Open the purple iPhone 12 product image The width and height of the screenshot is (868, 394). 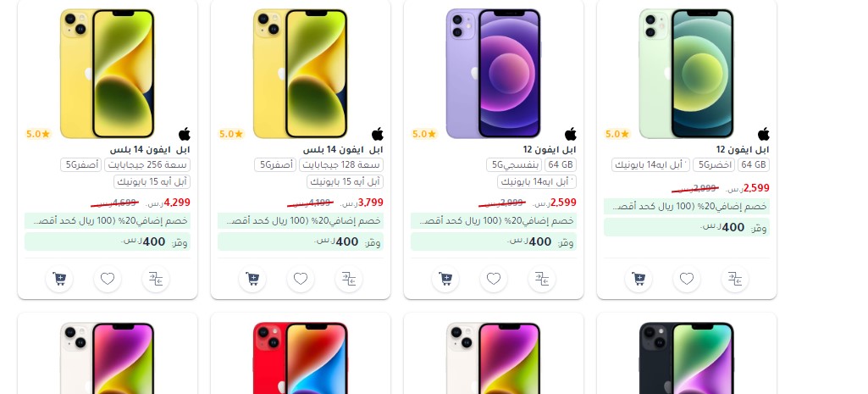click(493, 73)
